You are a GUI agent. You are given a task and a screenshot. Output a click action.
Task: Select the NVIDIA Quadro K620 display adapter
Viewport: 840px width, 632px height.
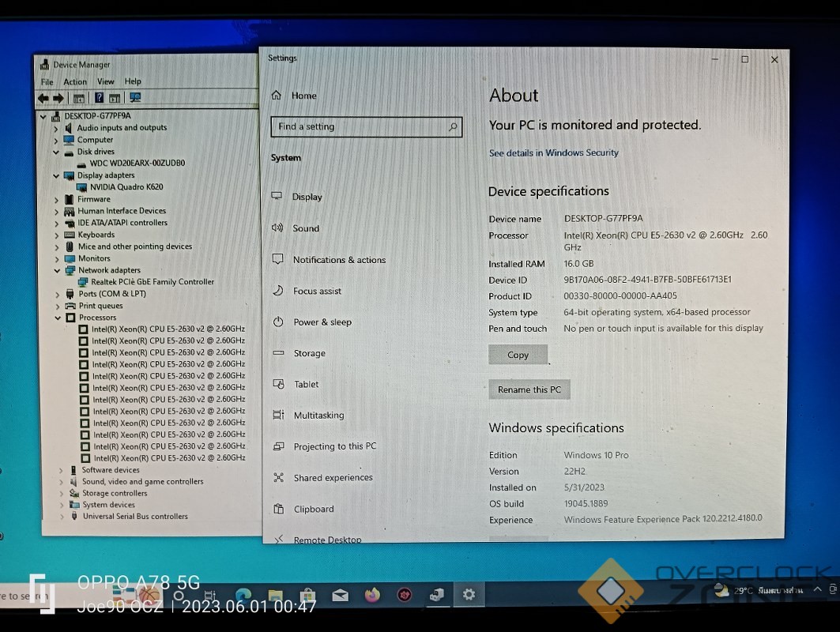pyautogui.click(x=126, y=187)
